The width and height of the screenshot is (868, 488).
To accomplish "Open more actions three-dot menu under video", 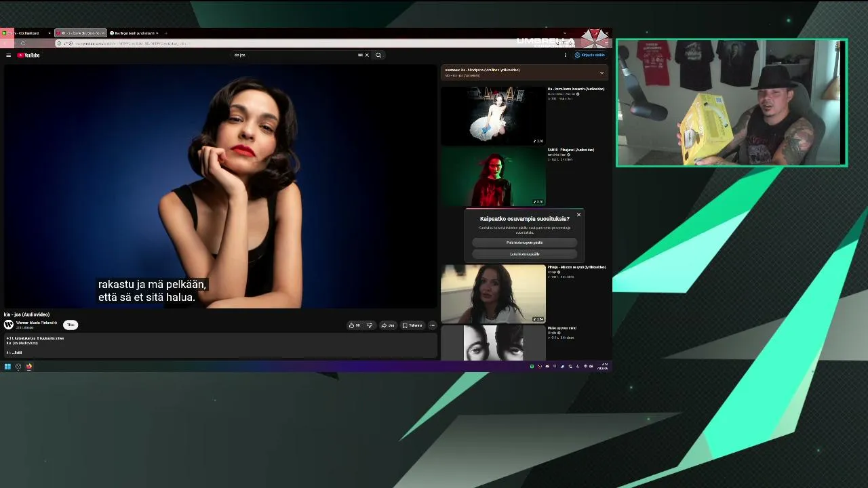I will coord(432,325).
